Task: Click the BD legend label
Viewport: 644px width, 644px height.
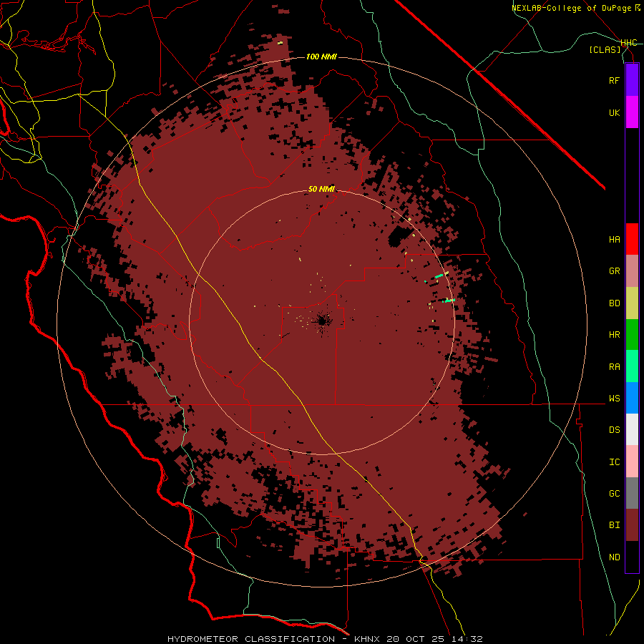Action: [x=614, y=303]
